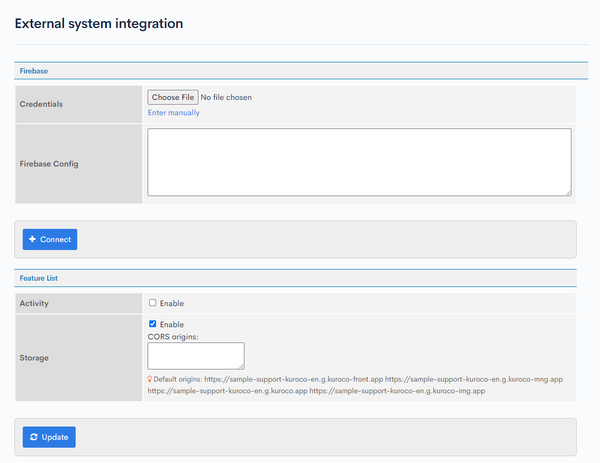Open the Enter manually link
The image size is (600, 463).
174,112
